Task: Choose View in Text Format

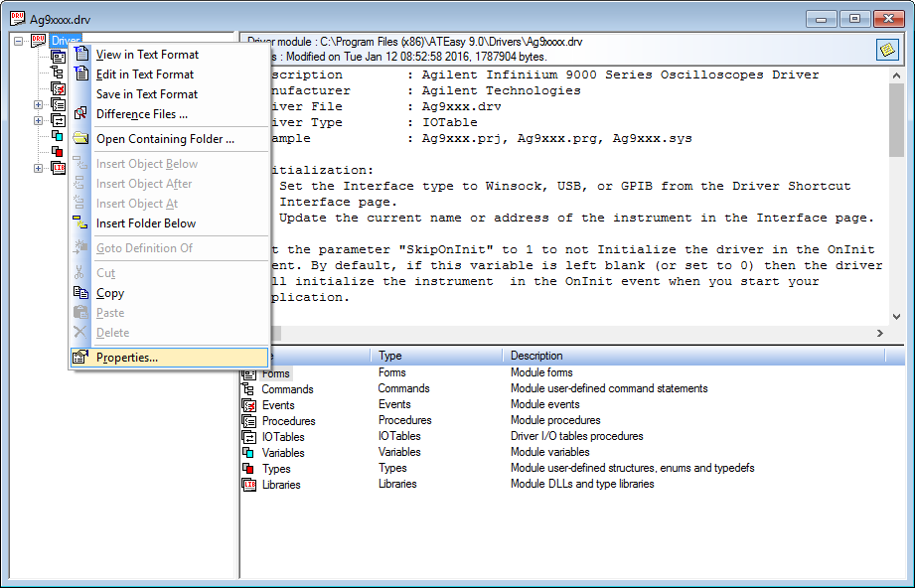Action: tap(169, 55)
